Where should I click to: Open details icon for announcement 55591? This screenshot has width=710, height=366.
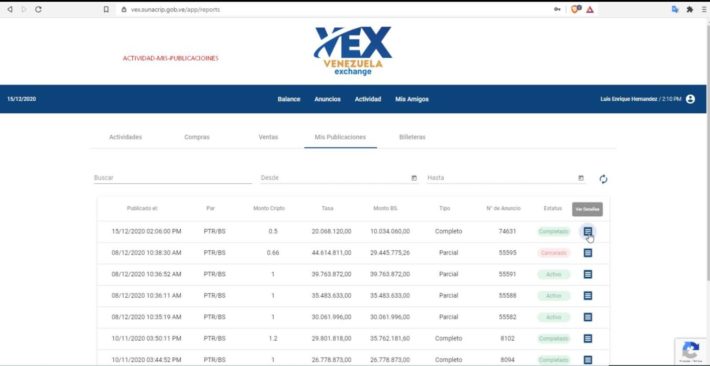point(587,274)
